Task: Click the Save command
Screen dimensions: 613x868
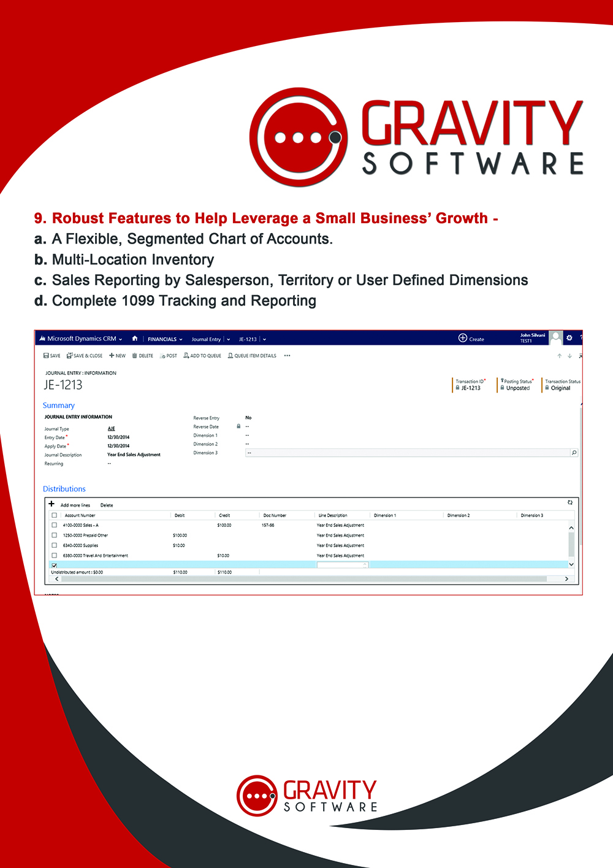Action: [52, 356]
